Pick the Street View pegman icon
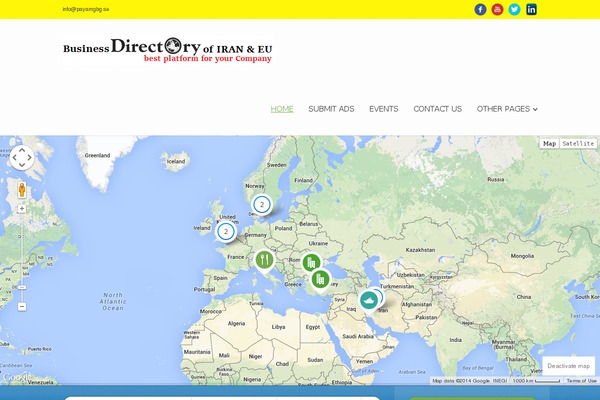 coord(22,189)
